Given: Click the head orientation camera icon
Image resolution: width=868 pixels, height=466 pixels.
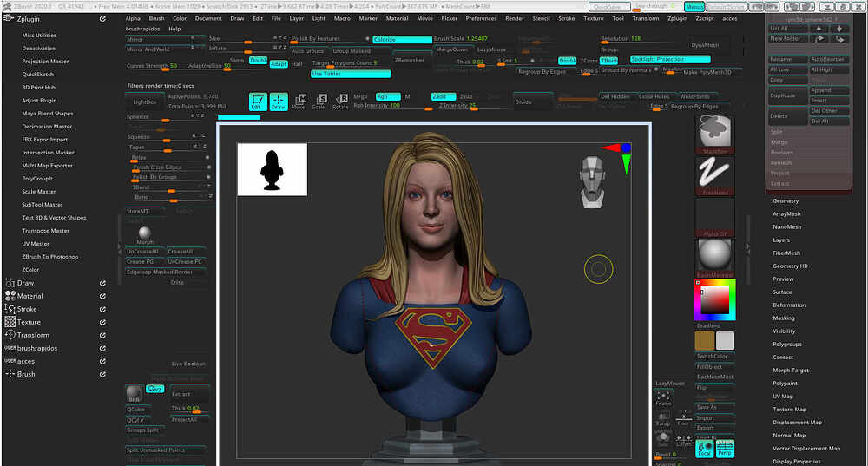Looking at the screenshot, I should pos(592,182).
